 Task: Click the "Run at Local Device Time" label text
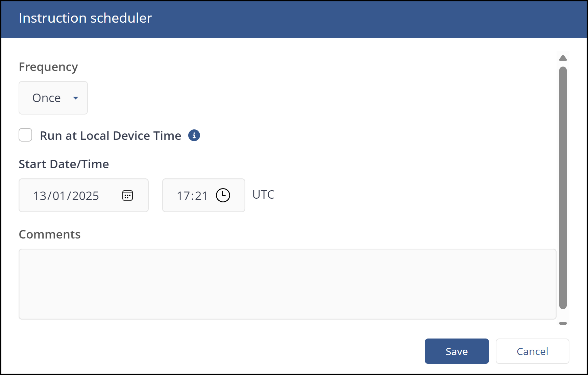(111, 136)
